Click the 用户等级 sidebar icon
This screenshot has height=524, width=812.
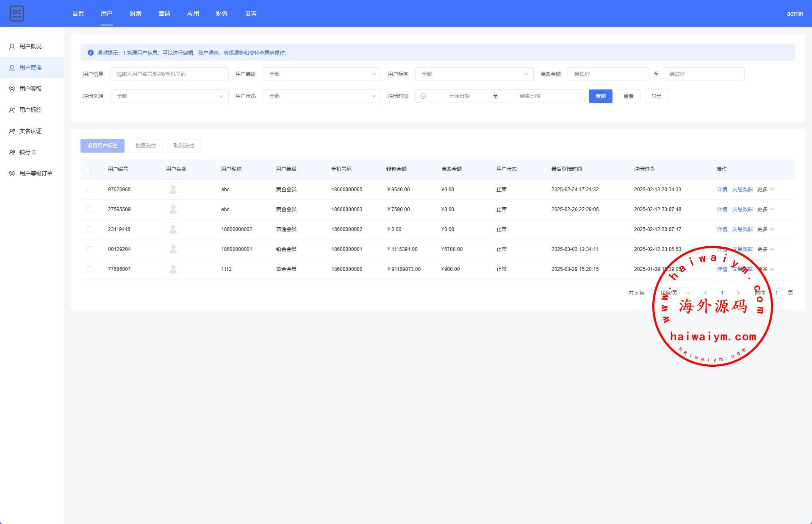[x=12, y=89]
